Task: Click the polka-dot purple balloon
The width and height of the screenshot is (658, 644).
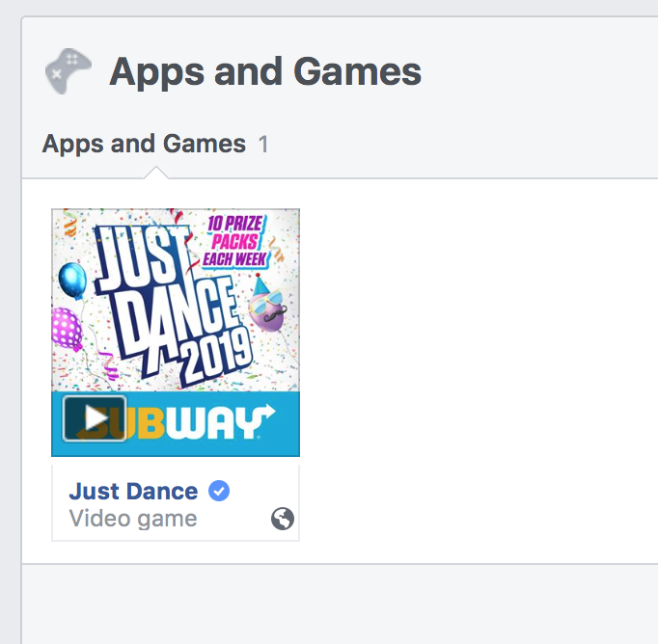Action: click(67, 329)
